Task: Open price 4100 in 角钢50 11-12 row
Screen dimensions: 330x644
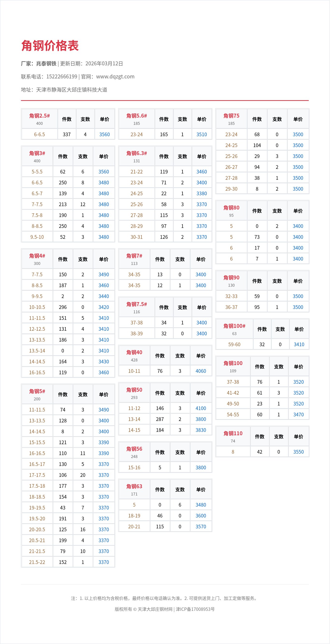Action: click(201, 408)
